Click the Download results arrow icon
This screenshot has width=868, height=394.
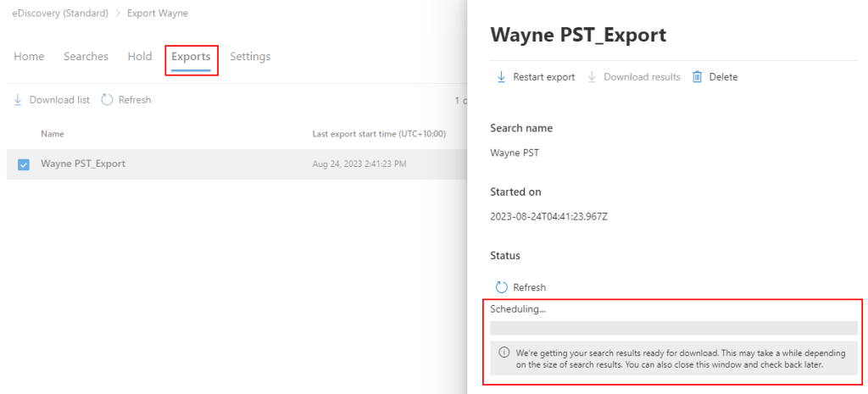(x=593, y=77)
